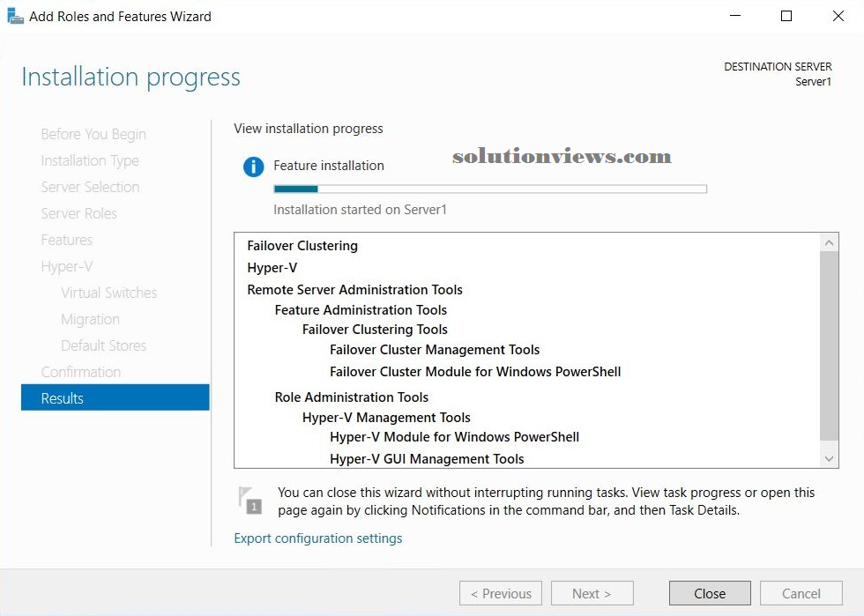Screen dimensions: 864x616
Task: Select the Migration step
Action: point(90,319)
